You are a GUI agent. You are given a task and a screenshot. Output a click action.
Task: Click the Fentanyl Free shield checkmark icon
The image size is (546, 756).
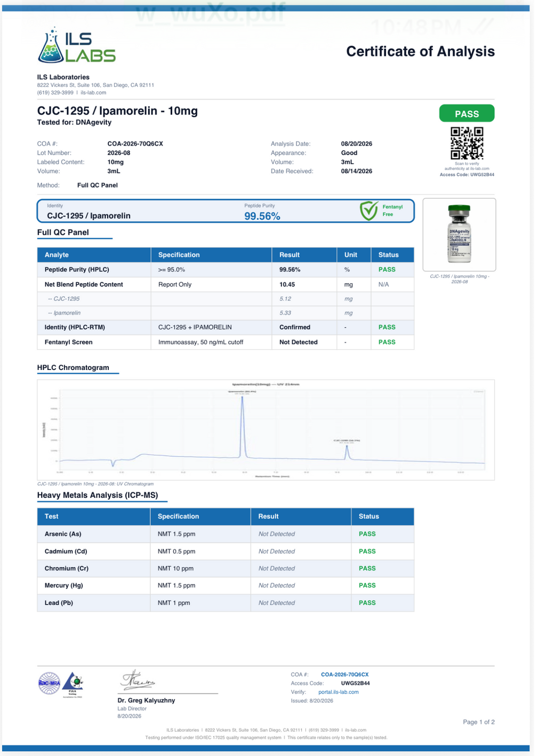[x=369, y=211]
